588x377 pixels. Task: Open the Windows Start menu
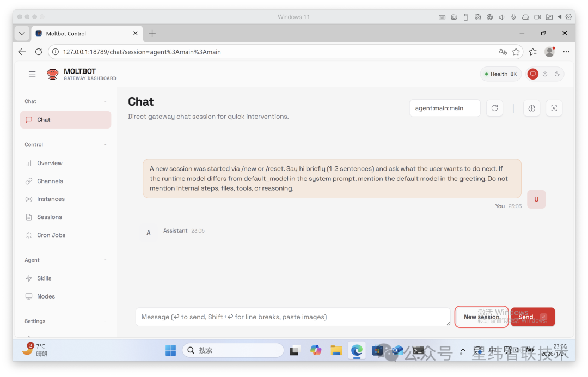click(x=170, y=350)
